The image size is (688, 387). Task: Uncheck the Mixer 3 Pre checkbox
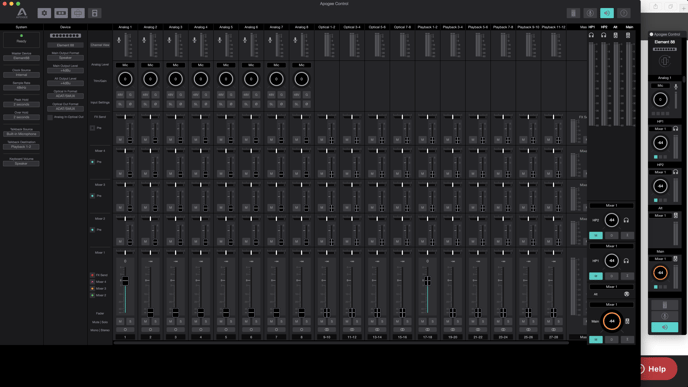point(92,196)
